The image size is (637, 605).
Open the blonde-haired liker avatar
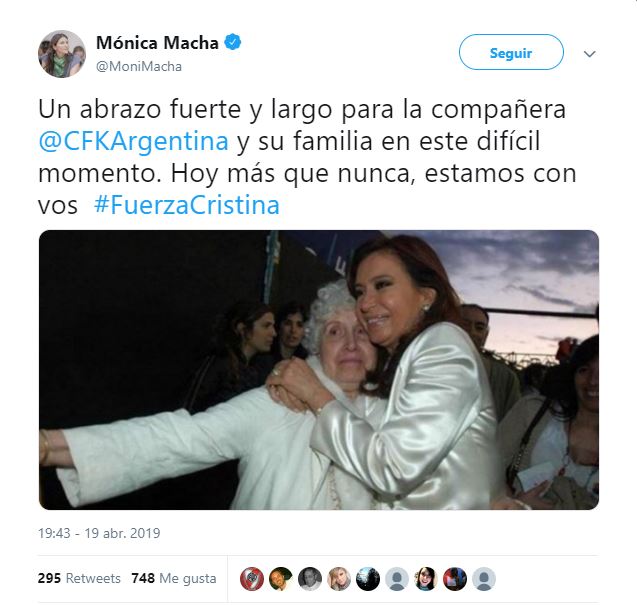339,579
